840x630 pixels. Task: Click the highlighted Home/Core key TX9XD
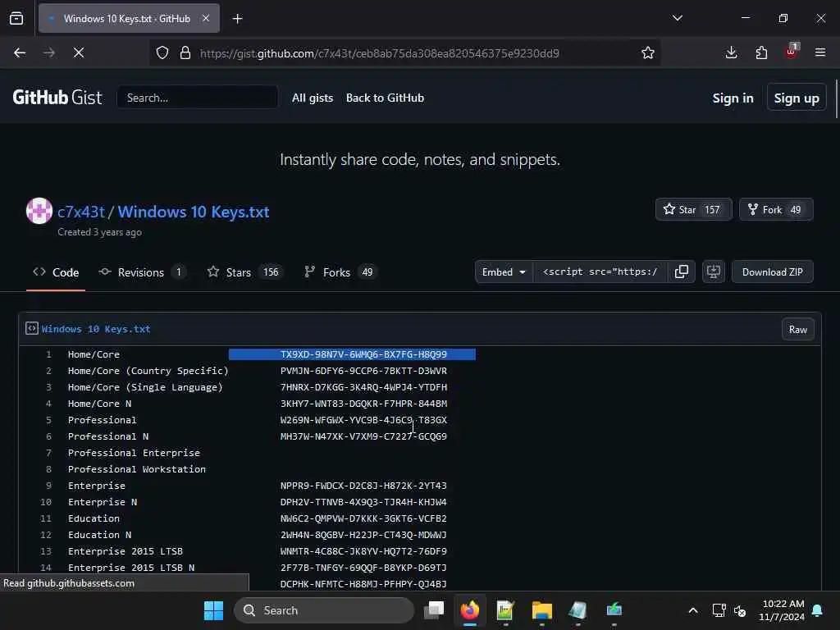pyautogui.click(x=363, y=354)
